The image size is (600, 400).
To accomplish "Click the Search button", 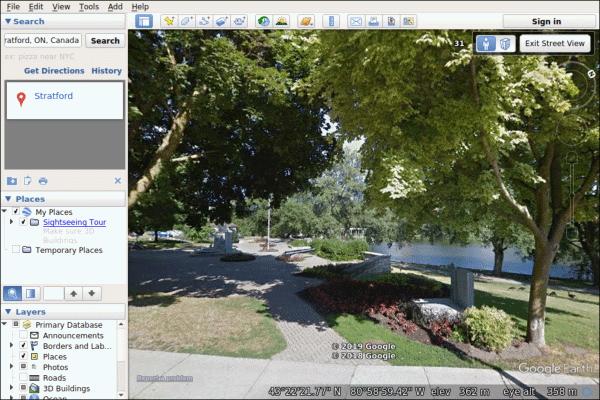I will coord(105,41).
